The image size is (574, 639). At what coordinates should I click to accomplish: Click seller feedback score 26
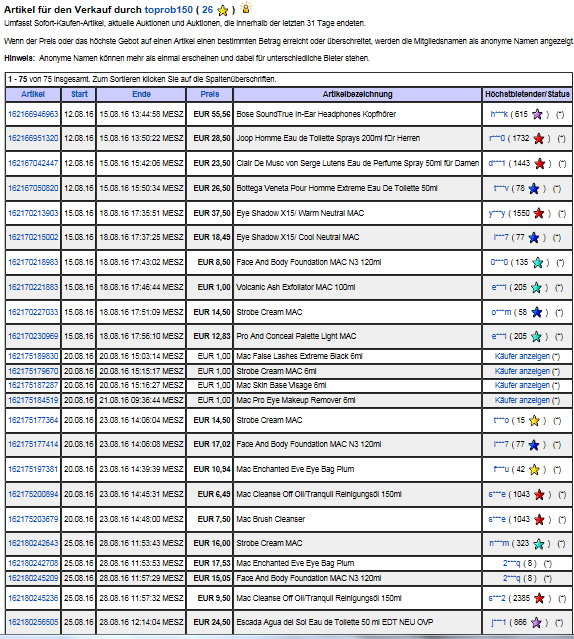click(x=207, y=10)
